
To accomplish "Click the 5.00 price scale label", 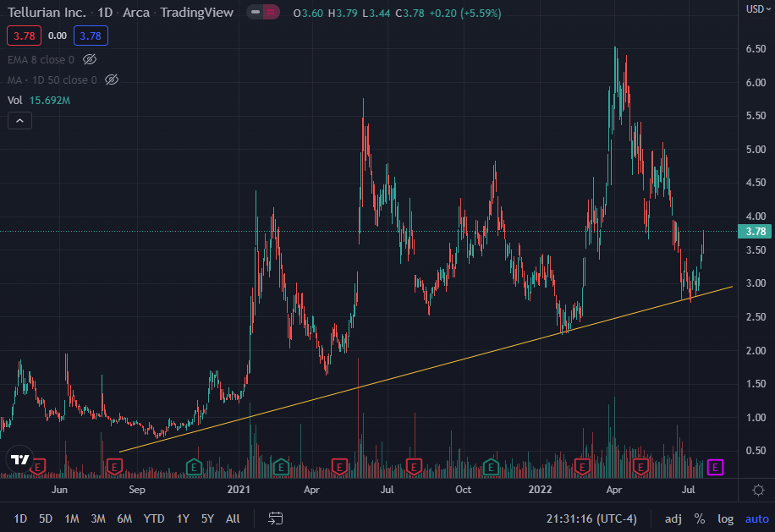I will 756,149.
